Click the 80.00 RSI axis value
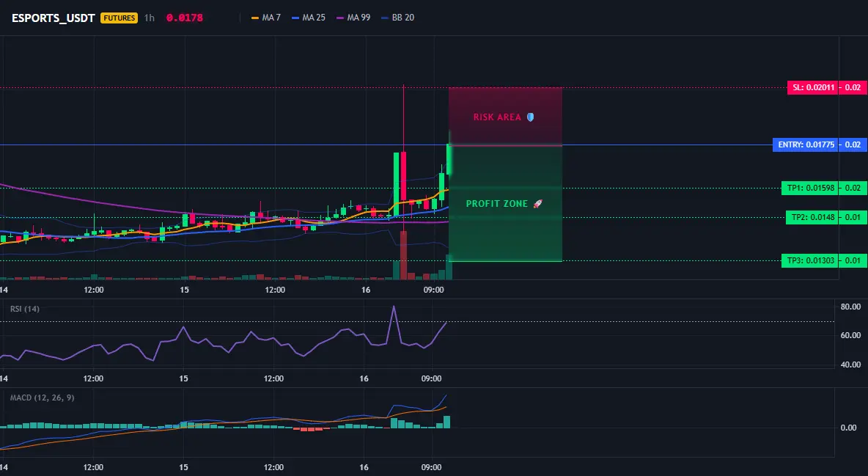The width and height of the screenshot is (868, 476). (x=850, y=307)
